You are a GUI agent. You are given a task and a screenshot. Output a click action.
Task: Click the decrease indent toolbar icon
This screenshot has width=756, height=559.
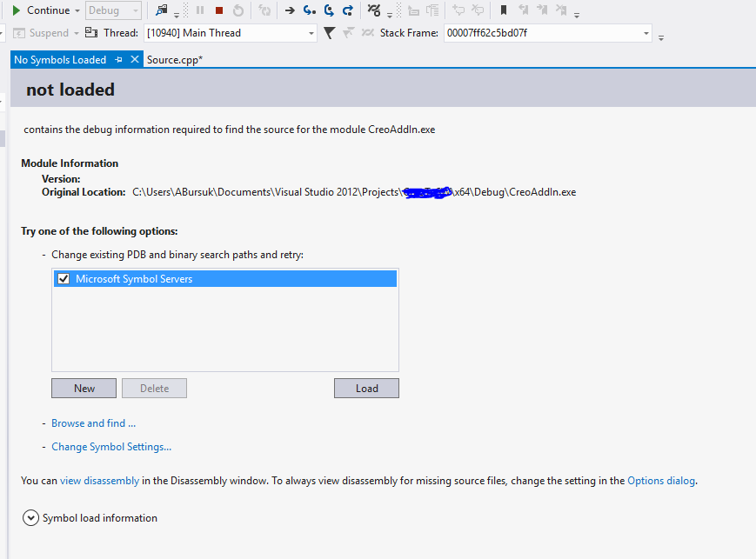tap(432, 10)
